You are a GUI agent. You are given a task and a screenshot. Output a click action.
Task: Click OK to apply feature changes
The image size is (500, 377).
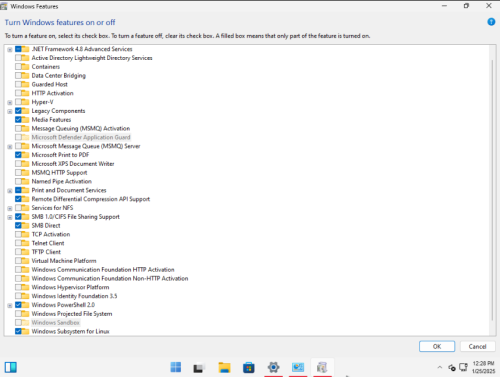437,346
